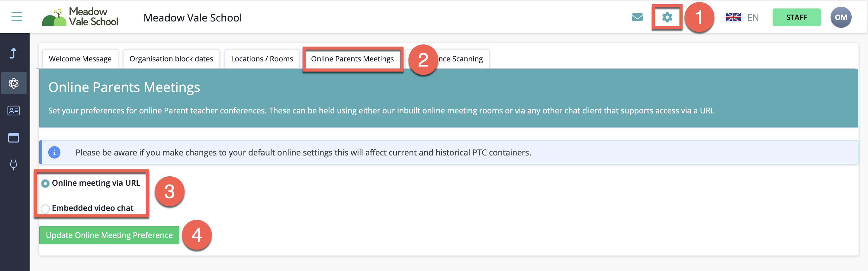Select the atom icon in sidebar
The image size is (868, 271).
point(14,83)
